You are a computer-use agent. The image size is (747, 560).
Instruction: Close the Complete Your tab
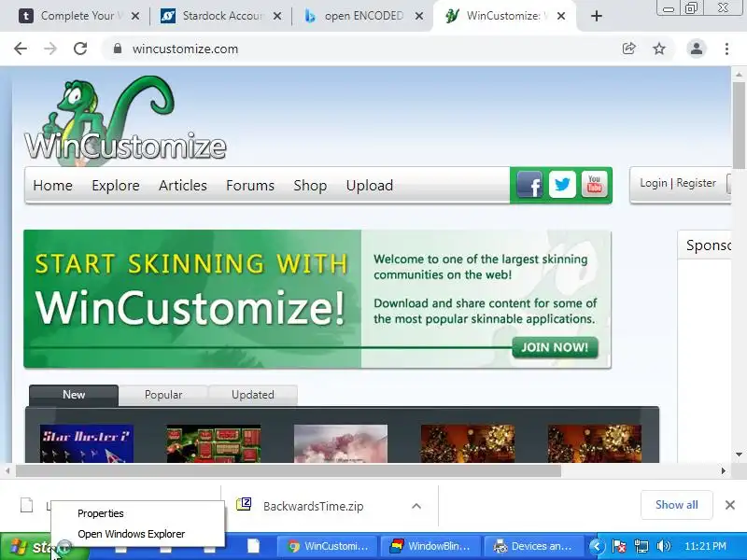(135, 16)
